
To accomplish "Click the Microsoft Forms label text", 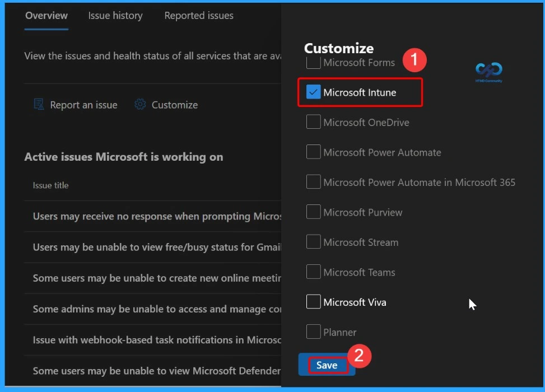I will pos(359,63).
